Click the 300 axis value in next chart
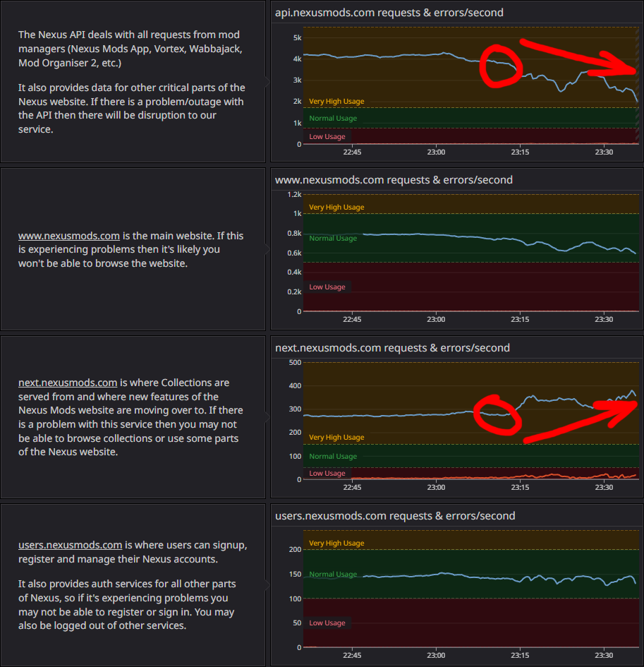Image resolution: width=644 pixels, height=667 pixels. click(295, 409)
